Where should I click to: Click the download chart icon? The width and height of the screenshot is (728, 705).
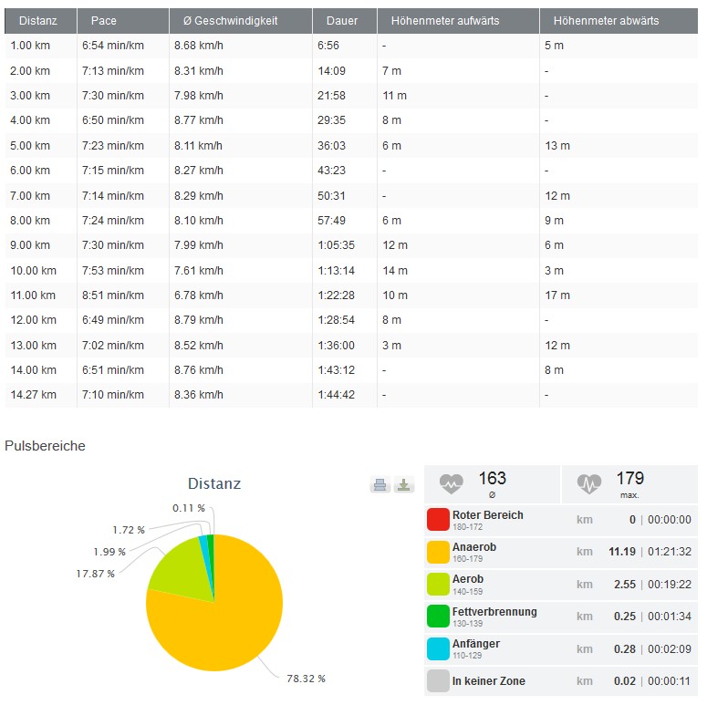(404, 485)
